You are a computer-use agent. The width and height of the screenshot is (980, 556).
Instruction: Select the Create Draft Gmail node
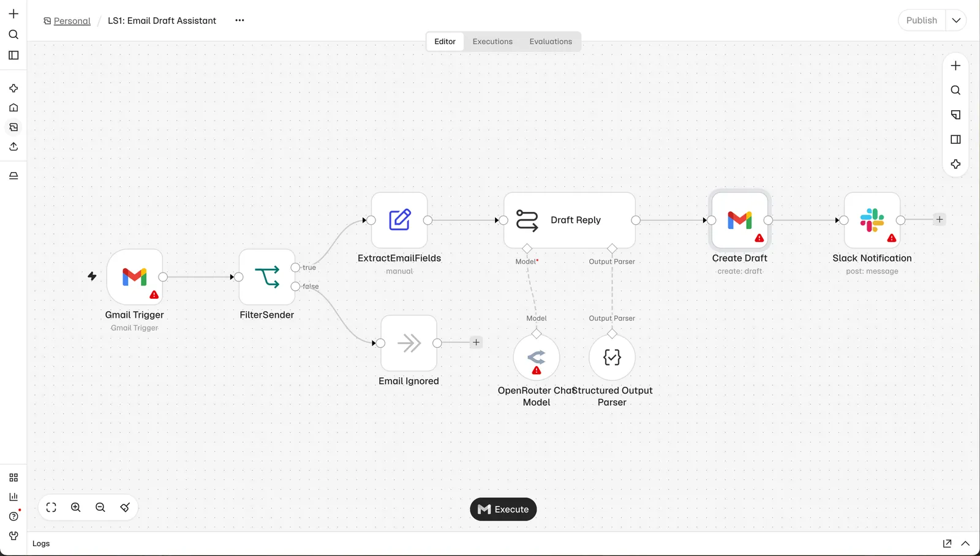tap(740, 220)
